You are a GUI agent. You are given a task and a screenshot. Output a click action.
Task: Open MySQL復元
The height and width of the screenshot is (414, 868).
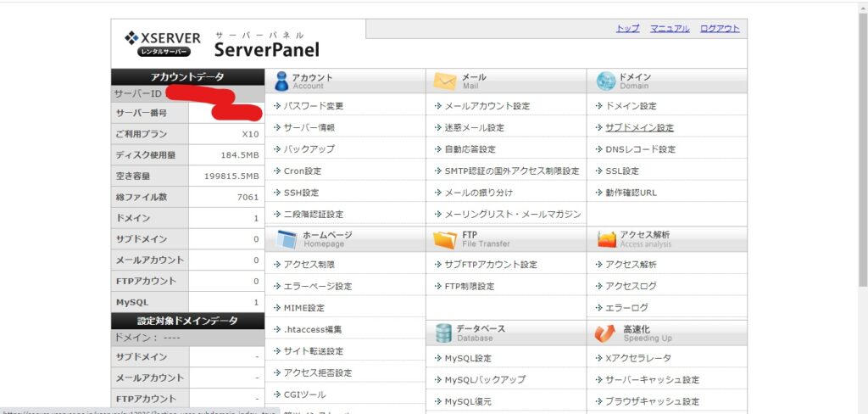click(468, 402)
